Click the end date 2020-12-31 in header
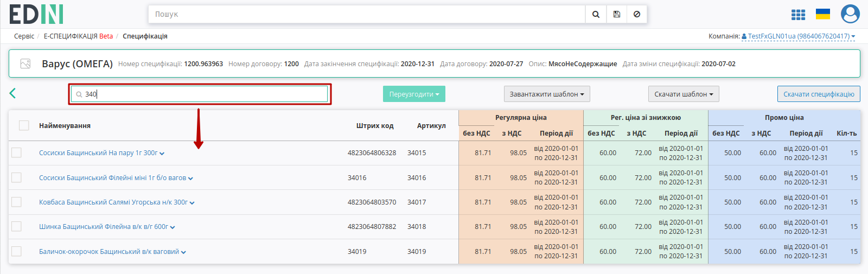 (x=418, y=63)
